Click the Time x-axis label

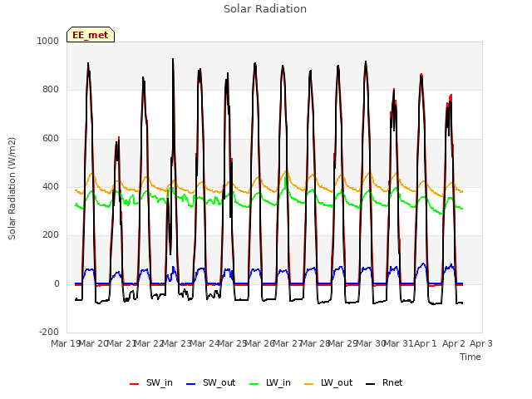click(x=470, y=357)
